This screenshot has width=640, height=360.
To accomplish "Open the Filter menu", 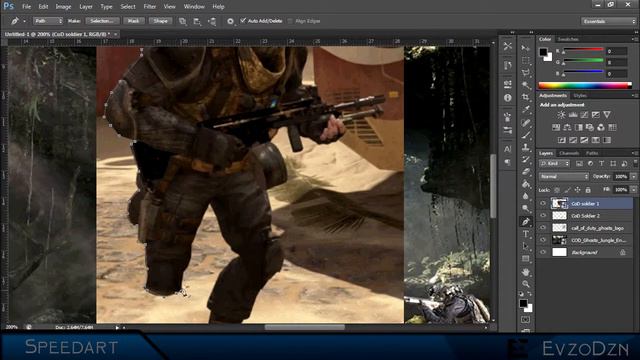I will pos(150,7).
